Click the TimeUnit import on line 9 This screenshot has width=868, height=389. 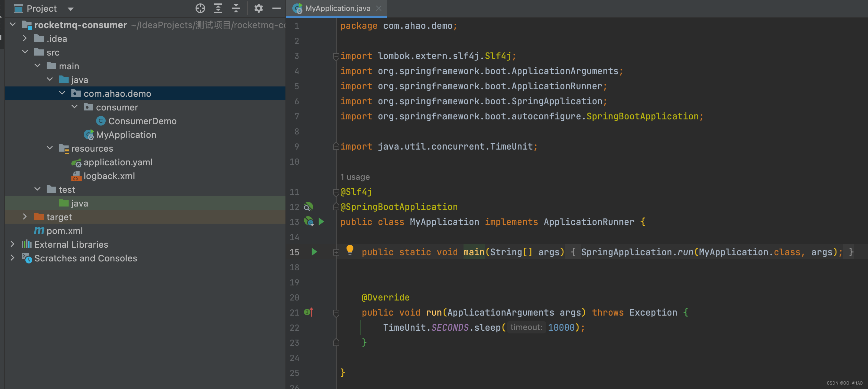[x=439, y=146]
